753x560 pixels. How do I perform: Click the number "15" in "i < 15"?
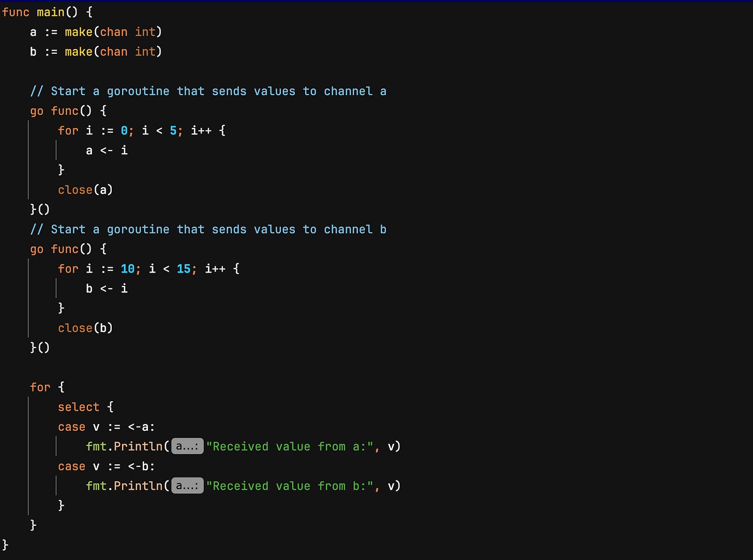point(184,269)
